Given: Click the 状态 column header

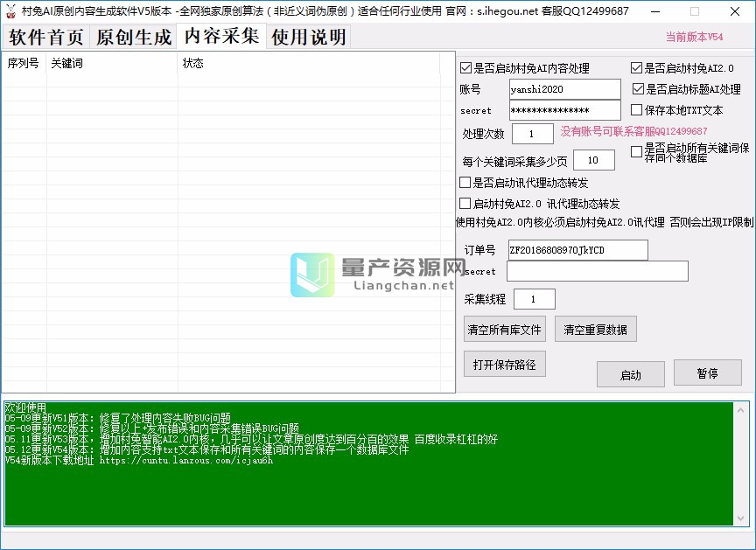Looking at the screenshot, I should (309, 63).
